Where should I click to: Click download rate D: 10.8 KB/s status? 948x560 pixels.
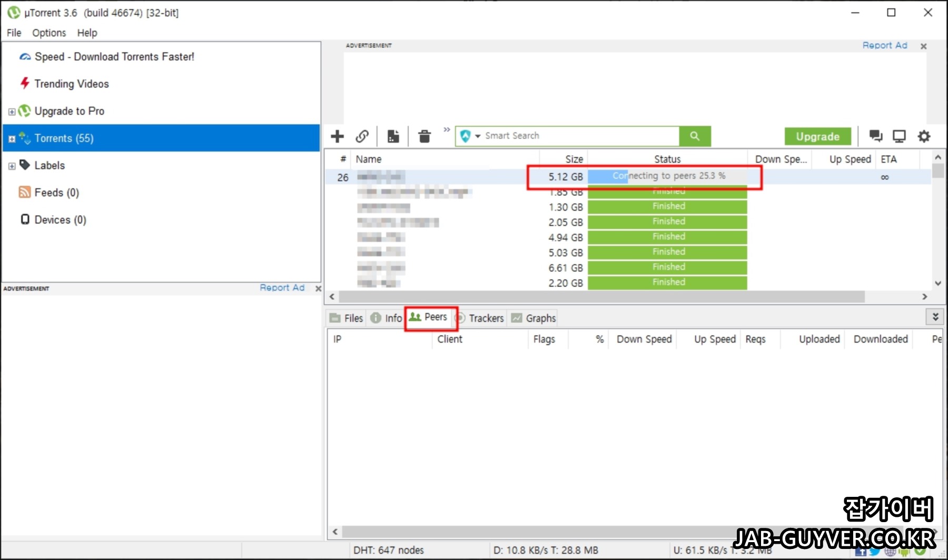click(546, 550)
